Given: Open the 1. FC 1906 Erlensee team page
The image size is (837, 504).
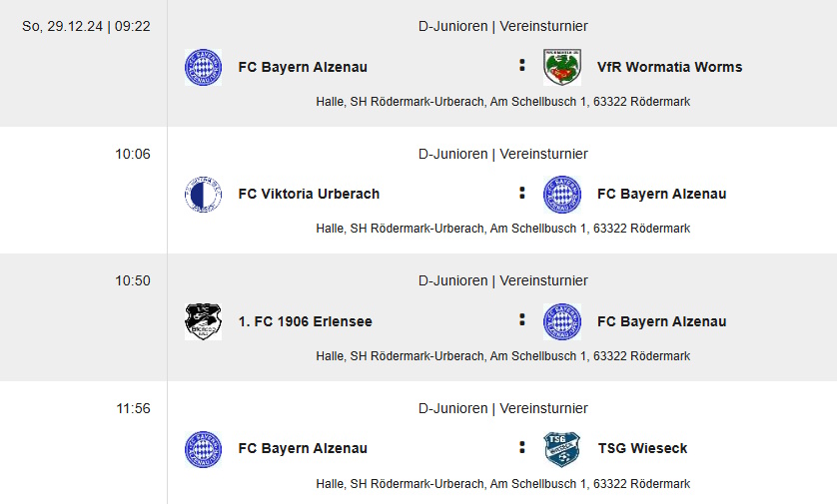Looking at the screenshot, I should coord(305,321).
